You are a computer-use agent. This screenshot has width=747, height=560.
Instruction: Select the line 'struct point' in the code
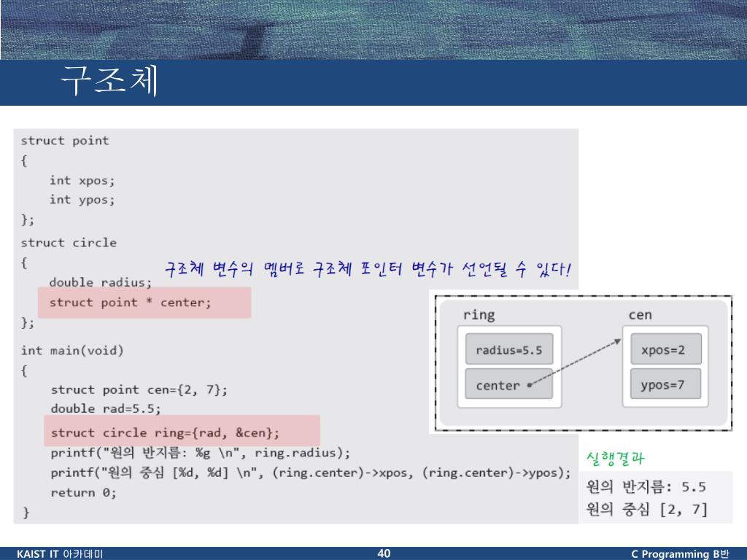pos(65,141)
